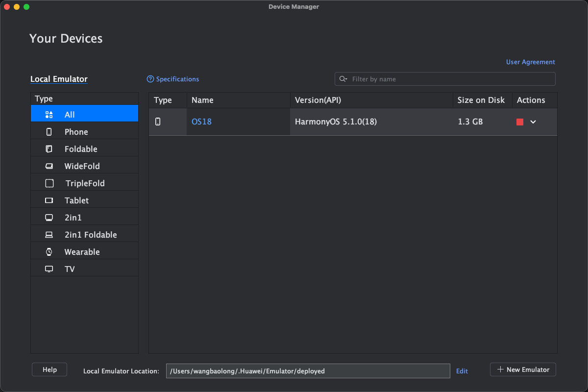Filter devices by TV type

[x=84, y=269]
